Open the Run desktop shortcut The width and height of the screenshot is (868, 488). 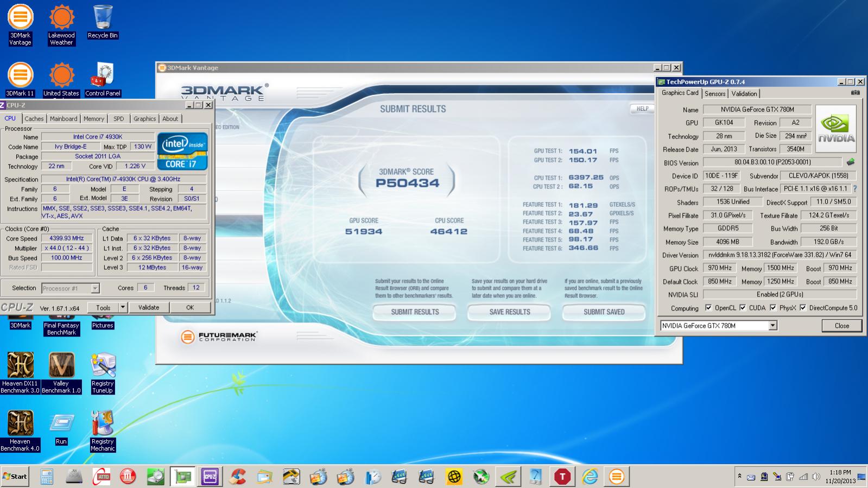pos(61,429)
